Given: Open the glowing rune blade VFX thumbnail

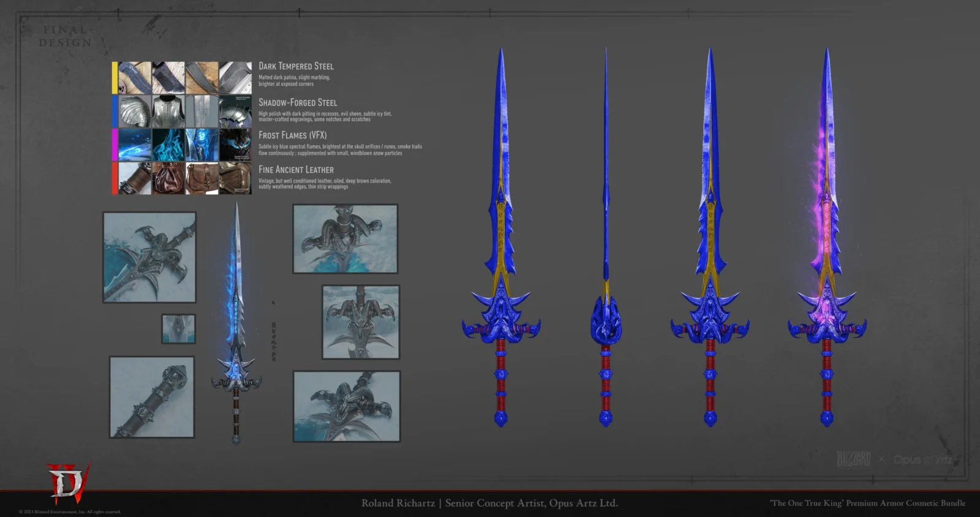Looking at the screenshot, I should pyautogui.click(x=202, y=145).
